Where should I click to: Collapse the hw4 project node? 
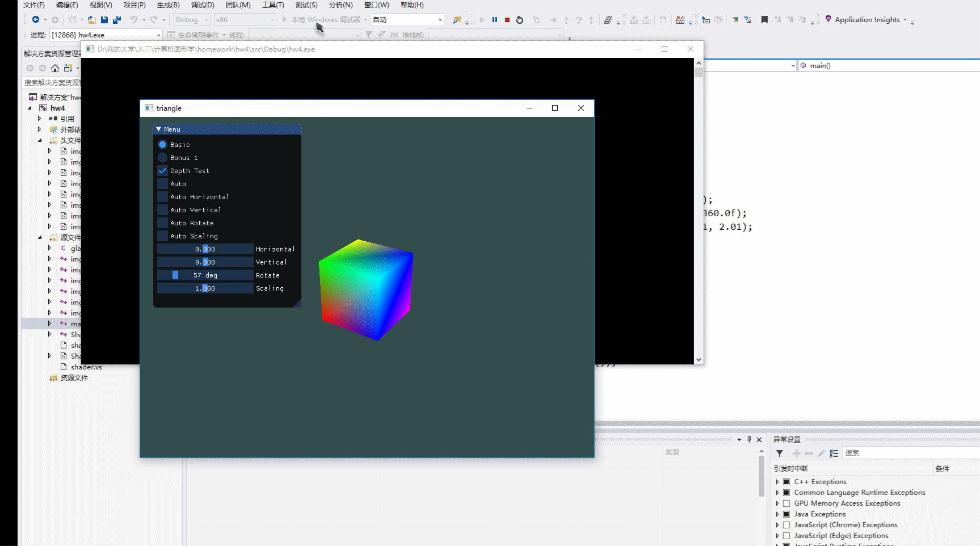pyautogui.click(x=30, y=108)
